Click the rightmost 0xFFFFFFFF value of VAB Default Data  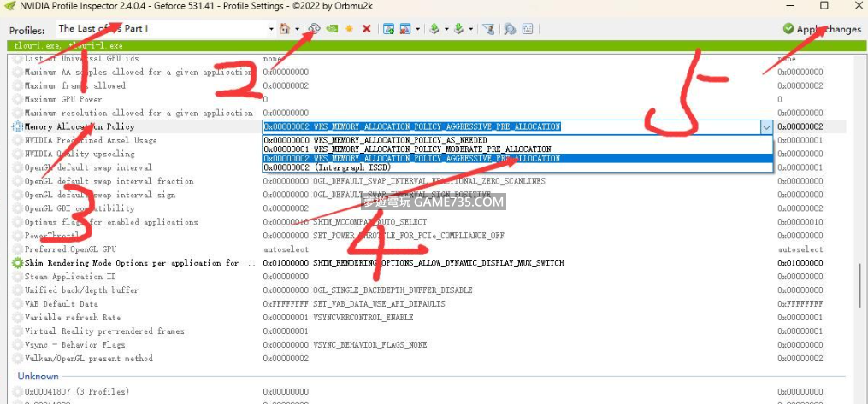coord(800,304)
